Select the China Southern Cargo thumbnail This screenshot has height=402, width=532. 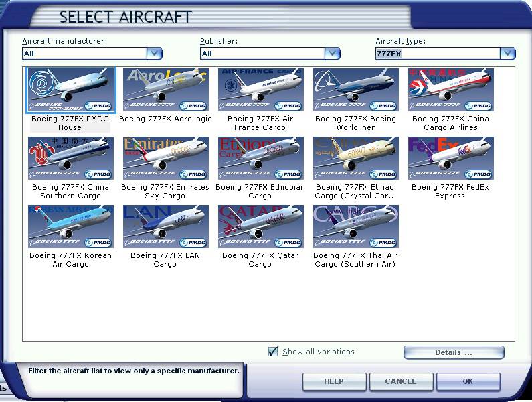point(71,158)
